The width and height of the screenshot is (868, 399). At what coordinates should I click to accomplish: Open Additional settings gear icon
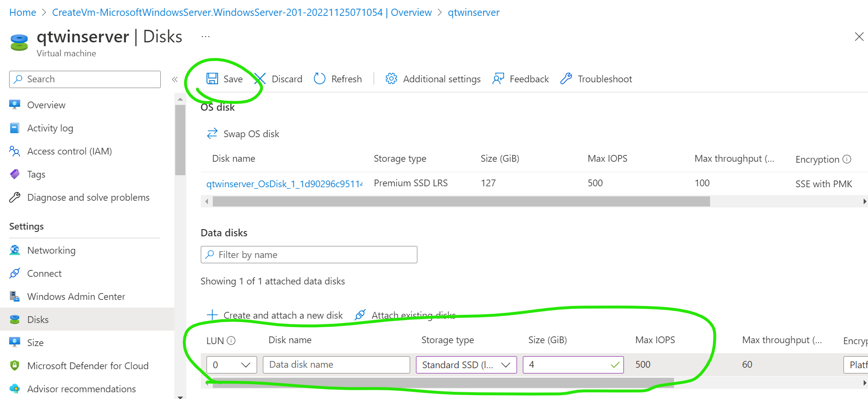click(391, 78)
